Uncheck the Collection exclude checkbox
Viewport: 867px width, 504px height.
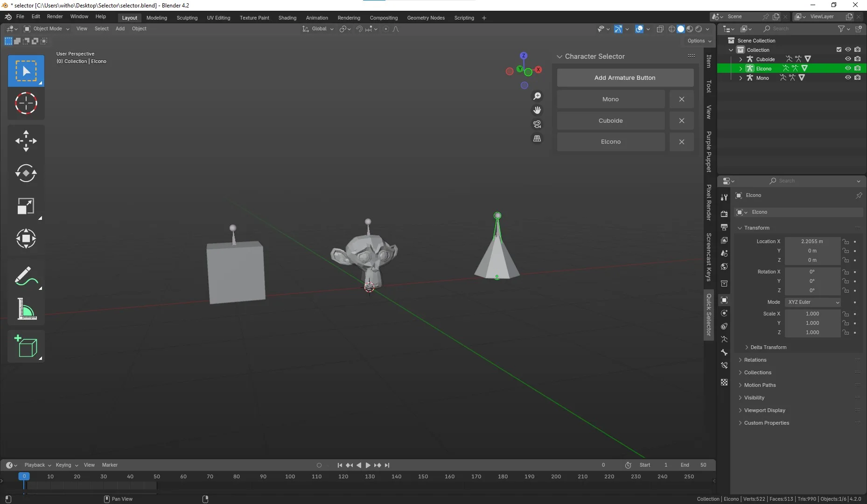(839, 49)
